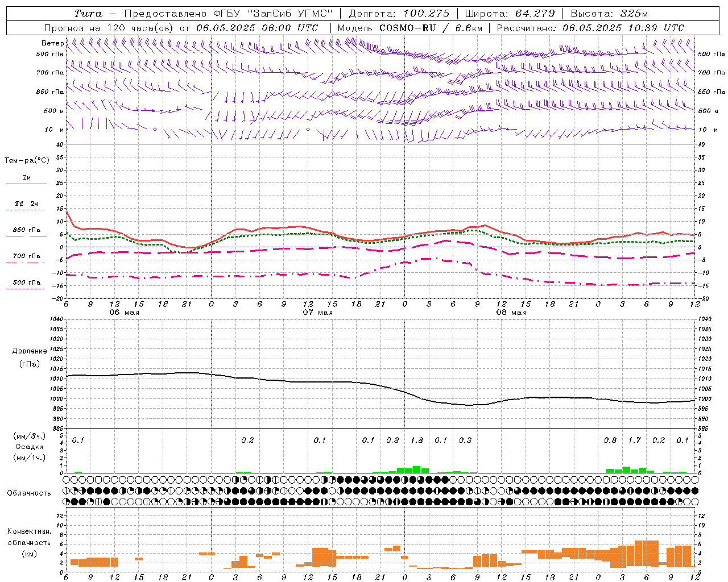
Task: Click the (мм/3ч.) unit label
Action: [29, 436]
